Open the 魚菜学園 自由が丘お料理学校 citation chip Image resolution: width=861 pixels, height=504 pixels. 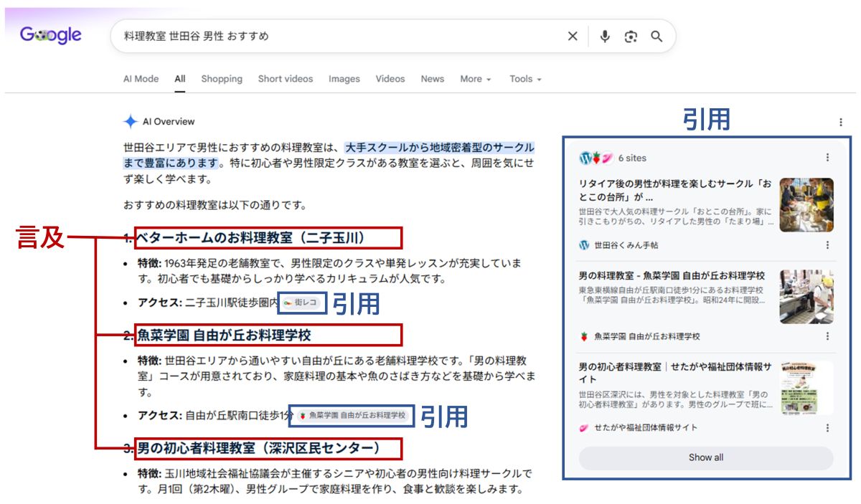click(x=352, y=415)
